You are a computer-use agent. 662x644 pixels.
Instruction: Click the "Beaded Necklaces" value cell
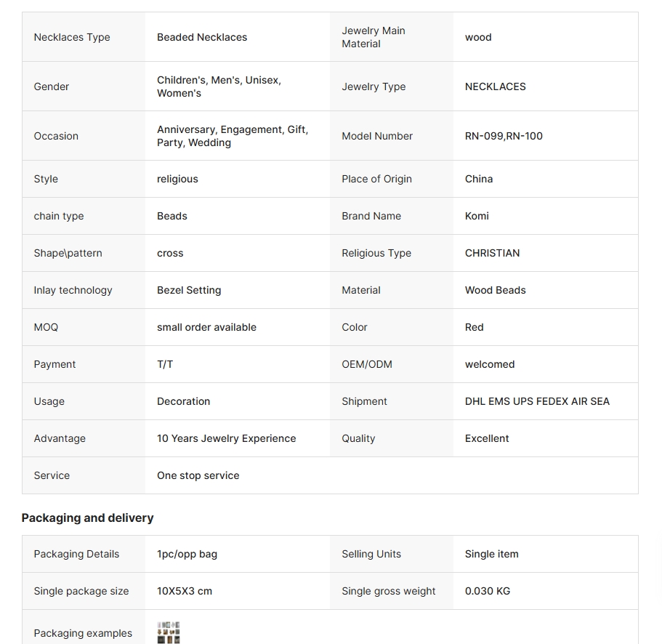(202, 37)
